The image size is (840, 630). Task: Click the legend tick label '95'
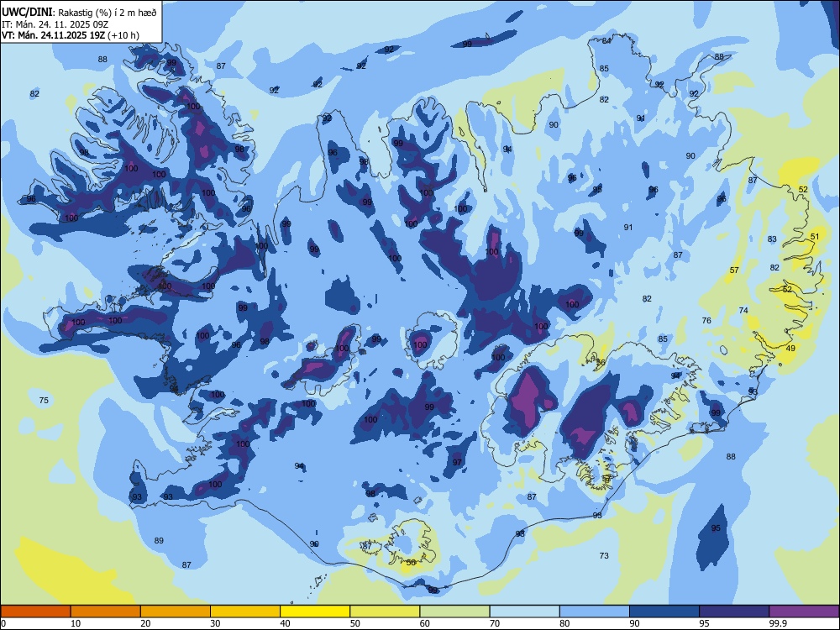tap(705, 623)
